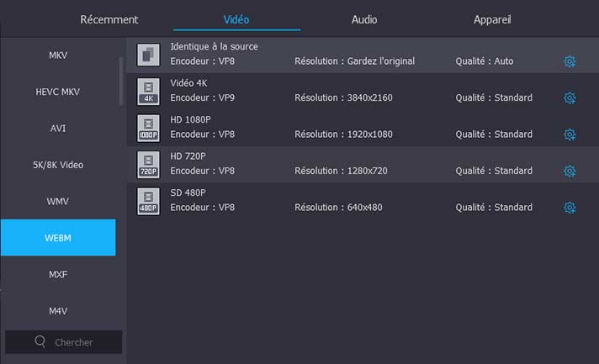Open settings gear for HD 720P preset
This screenshot has height=364, width=599.
[x=570, y=171]
